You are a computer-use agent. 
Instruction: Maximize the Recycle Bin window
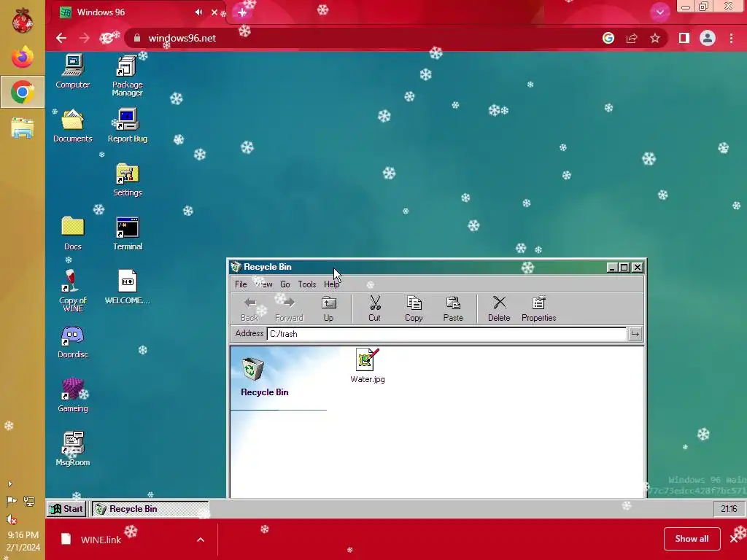(x=624, y=268)
